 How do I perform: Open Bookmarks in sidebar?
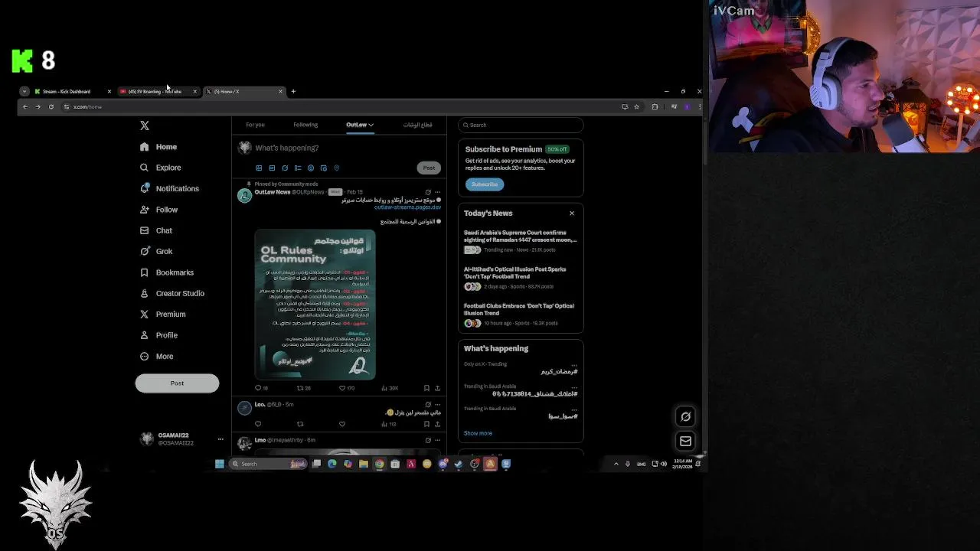[x=167, y=272]
